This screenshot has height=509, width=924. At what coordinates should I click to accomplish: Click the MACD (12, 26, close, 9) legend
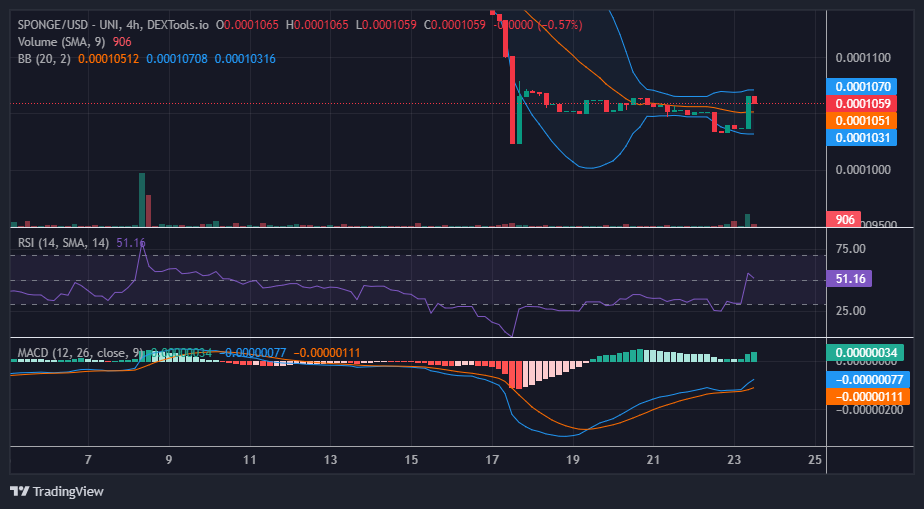pyautogui.click(x=80, y=353)
